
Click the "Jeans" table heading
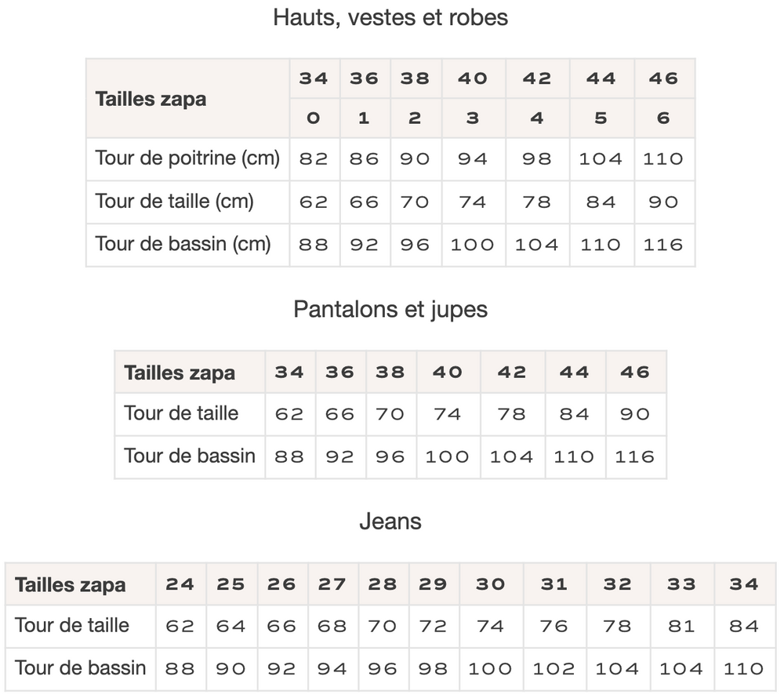(390, 521)
